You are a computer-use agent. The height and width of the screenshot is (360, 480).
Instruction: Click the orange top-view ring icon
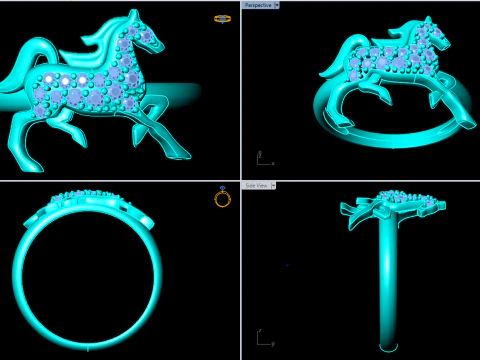pyautogui.click(x=223, y=19)
